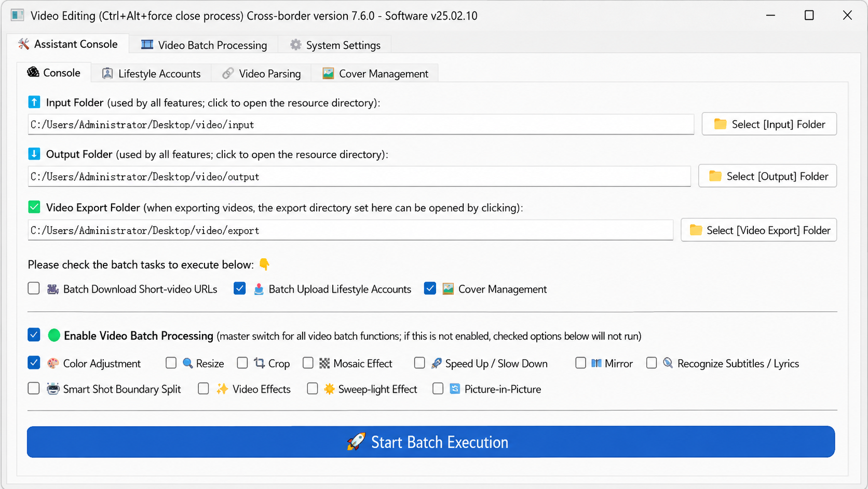Uncheck Color Adjustment option

click(34, 363)
